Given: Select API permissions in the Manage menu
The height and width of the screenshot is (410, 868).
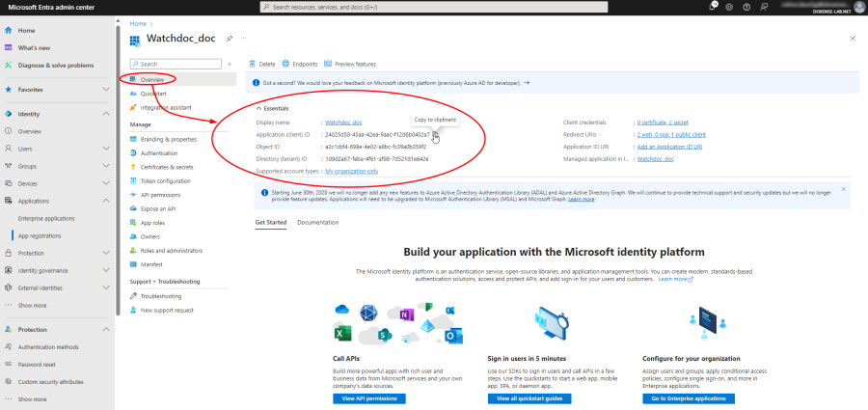Looking at the screenshot, I should coord(160,194).
